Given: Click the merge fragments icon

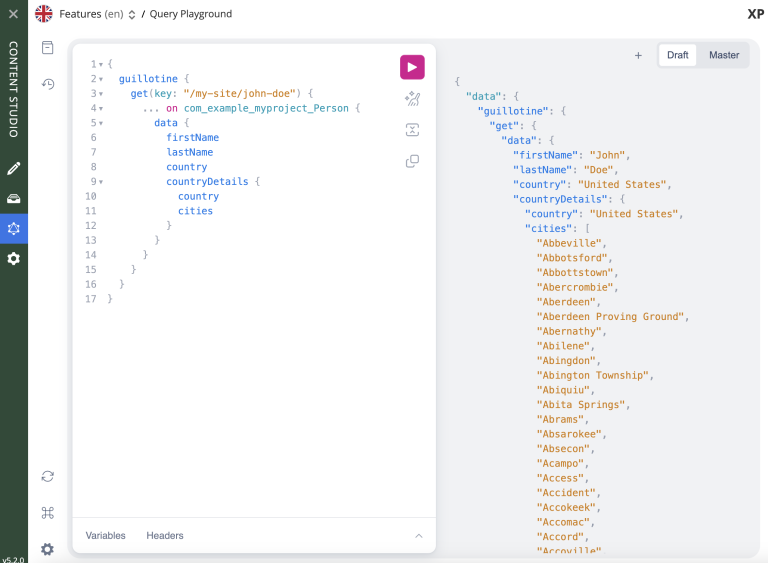Looking at the screenshot, I should [412, 130].
